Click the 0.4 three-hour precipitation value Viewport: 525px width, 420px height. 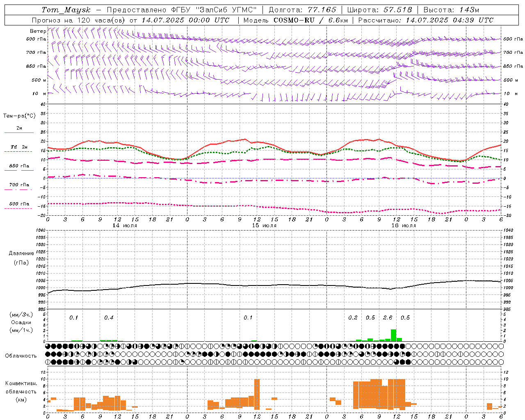tap(109, 318)
